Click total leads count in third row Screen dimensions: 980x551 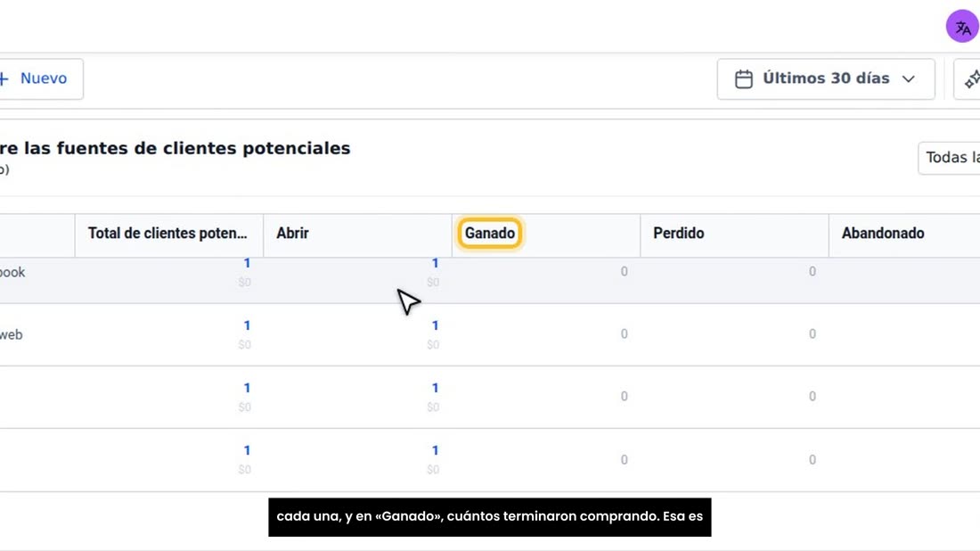[247, 388]
